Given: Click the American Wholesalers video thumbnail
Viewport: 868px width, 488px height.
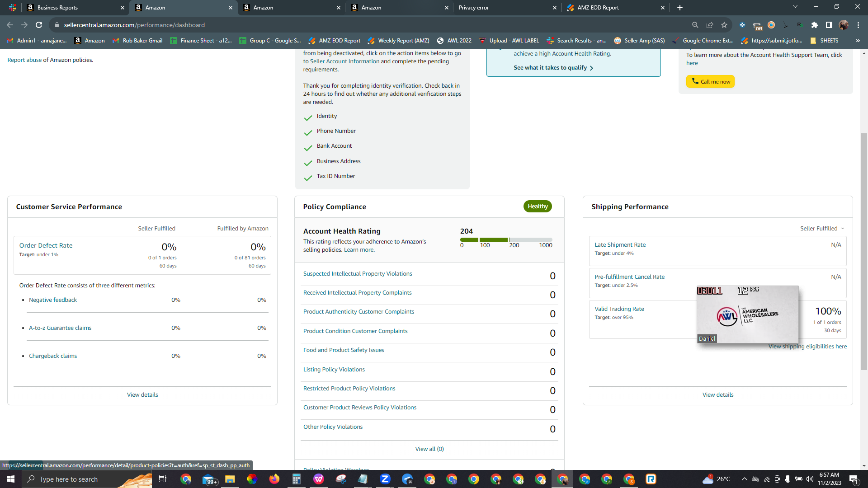Looking at the screenshot, I should tap(748, 314).
